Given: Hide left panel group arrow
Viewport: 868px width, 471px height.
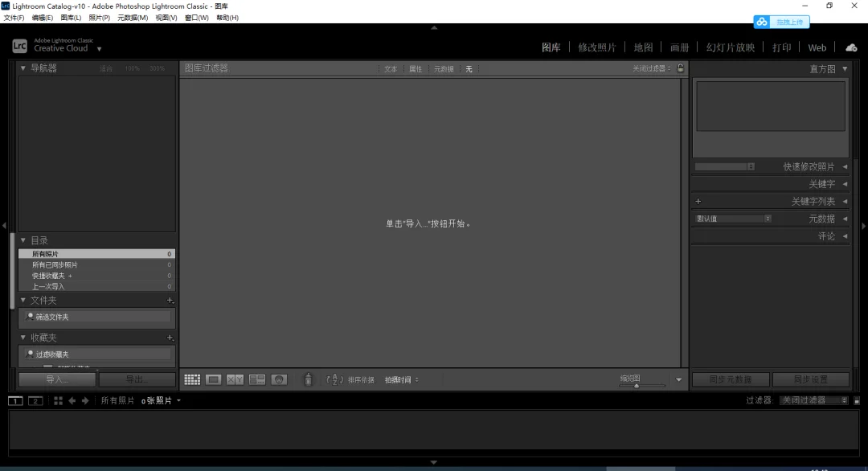Looking at the screenshot, I should click(5, 225).
